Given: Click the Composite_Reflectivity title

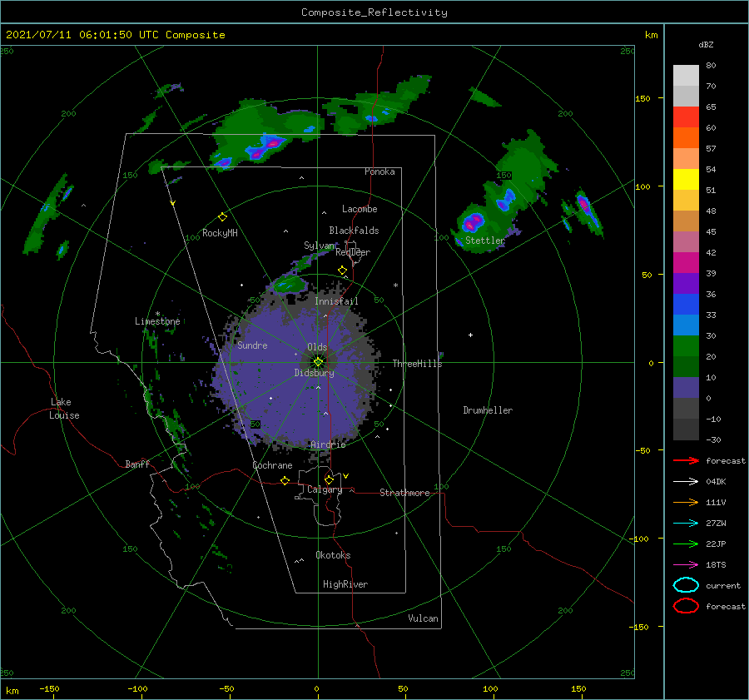Looking at the screenshot, I should pos(374,12).
